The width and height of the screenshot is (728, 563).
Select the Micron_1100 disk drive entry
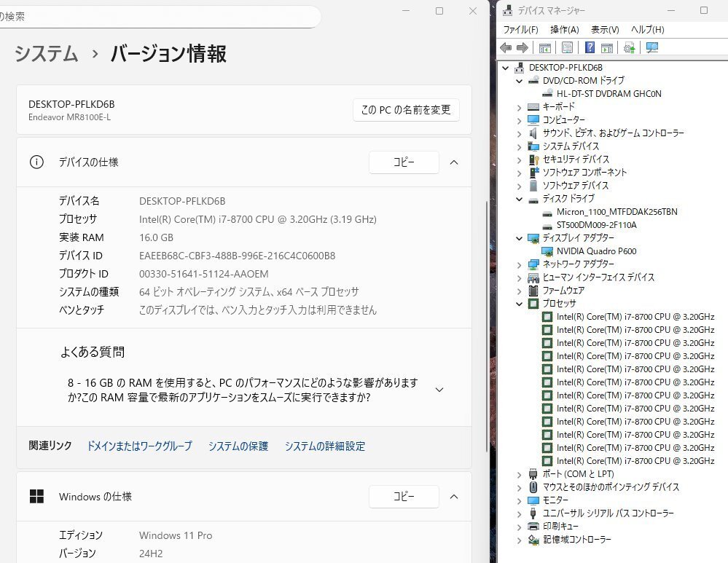point(617,212)
